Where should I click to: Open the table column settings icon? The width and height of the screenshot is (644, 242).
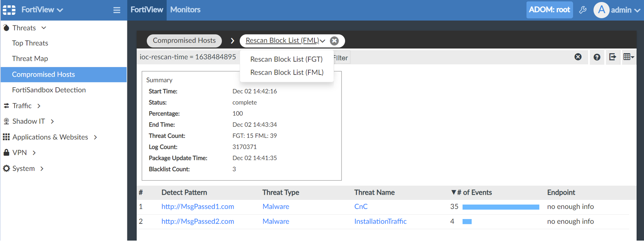pyautogui.click(x=628, y=57)
